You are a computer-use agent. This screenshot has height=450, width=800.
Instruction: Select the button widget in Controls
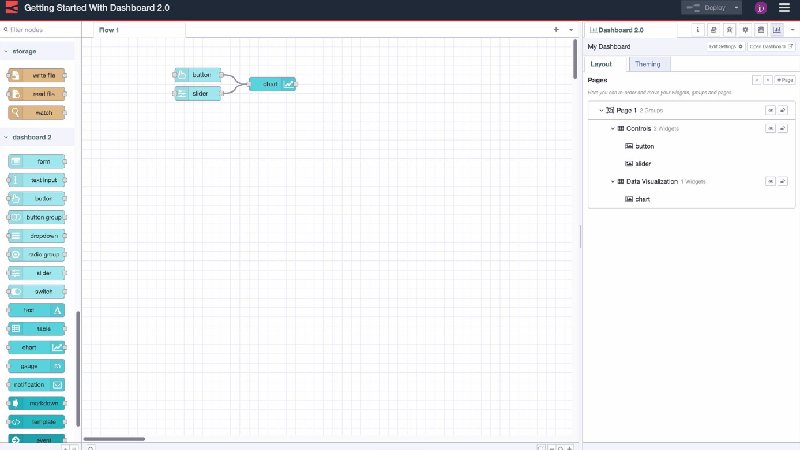(x=640, y=146)
